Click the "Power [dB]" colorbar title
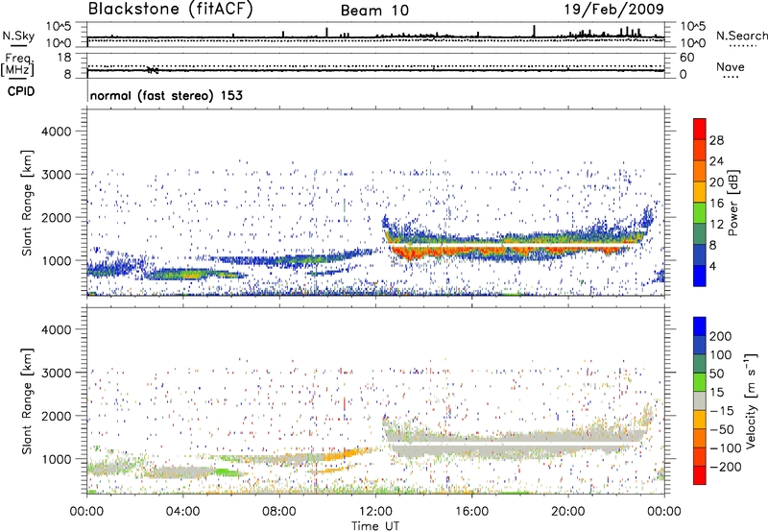 (x=732, y=203)
